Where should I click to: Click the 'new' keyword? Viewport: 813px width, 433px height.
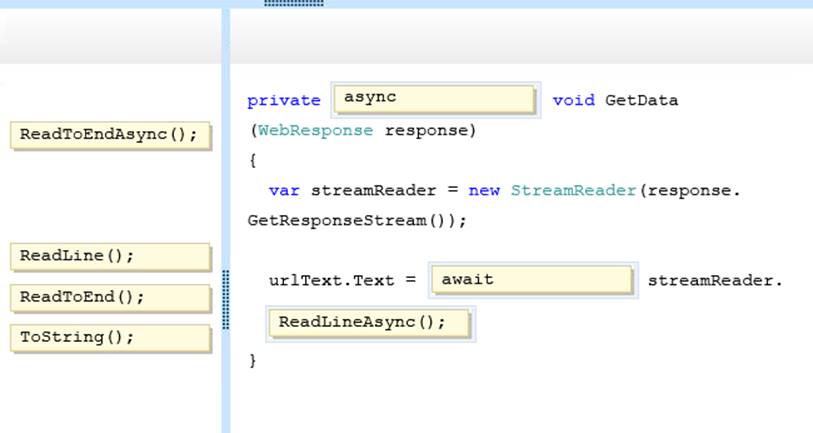coord(484,191)
